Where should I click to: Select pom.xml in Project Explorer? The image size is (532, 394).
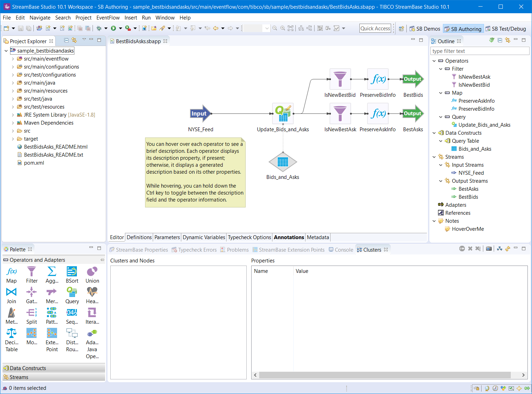point(34,163)
